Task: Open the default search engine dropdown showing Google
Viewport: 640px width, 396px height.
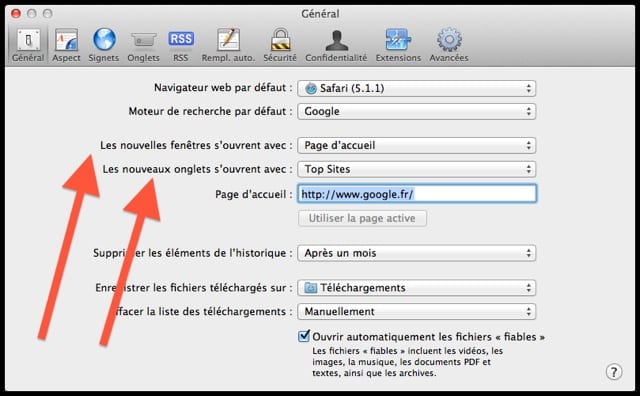Action: 417,111
